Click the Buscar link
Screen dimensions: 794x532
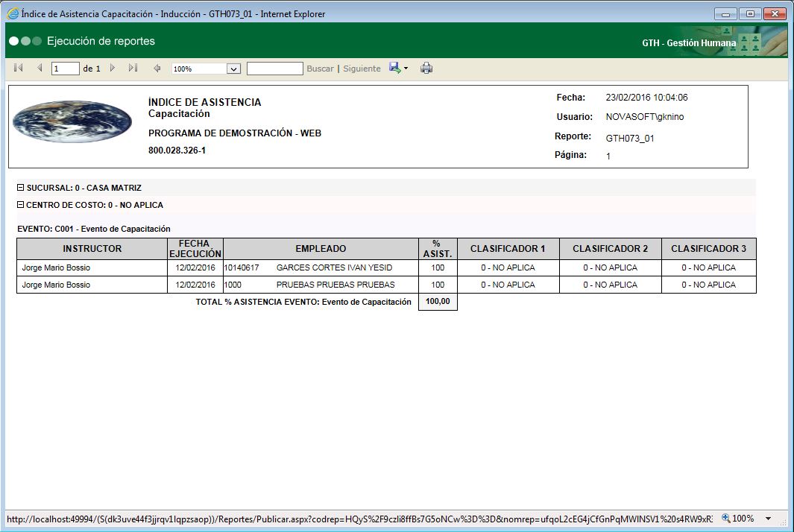pos(320,69)
